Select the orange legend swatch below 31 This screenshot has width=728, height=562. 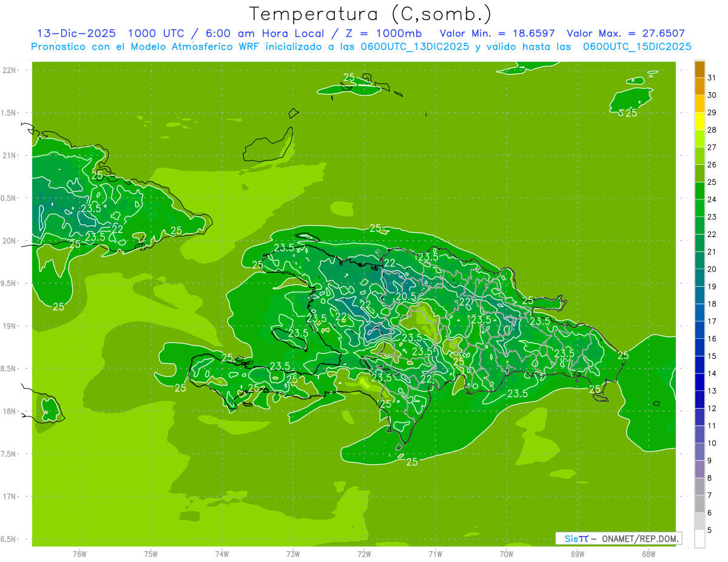[699, 86]
